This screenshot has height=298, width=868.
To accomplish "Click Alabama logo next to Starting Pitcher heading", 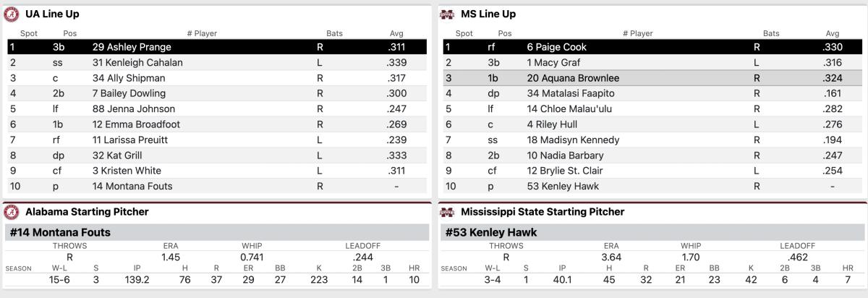I will 12,212.
